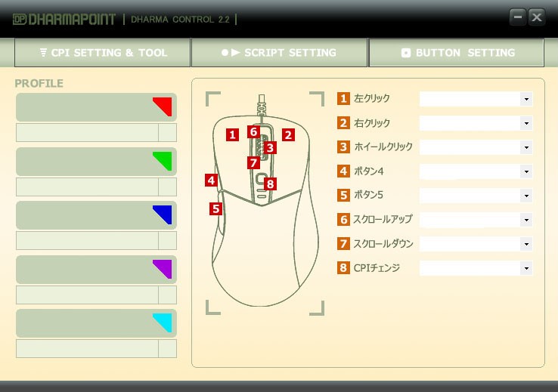Click the 左クリック label

pyautogui.click(x=371, y=98)
